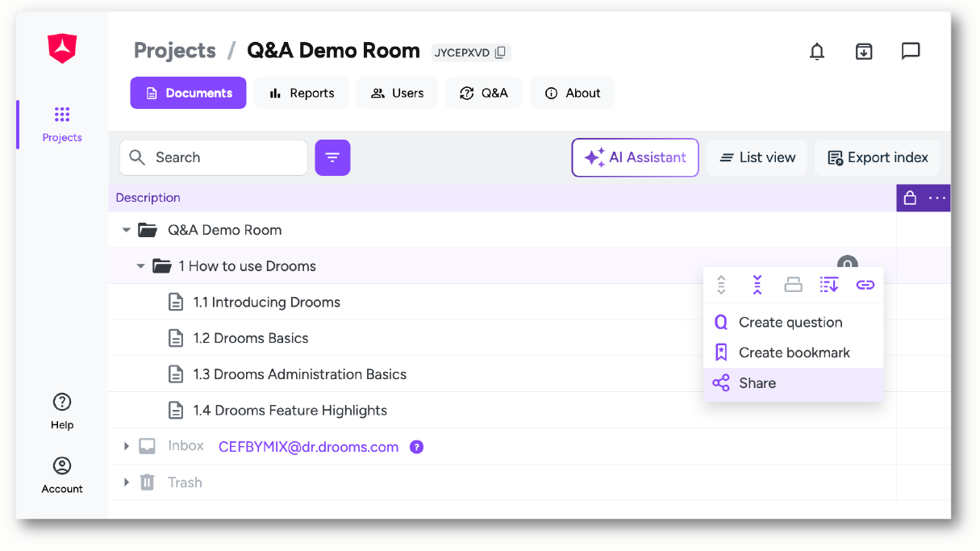Viewport: 980px width, 551px height.
Task: Choose Create bookmark from the popup menu
Action: pos(794,353)
